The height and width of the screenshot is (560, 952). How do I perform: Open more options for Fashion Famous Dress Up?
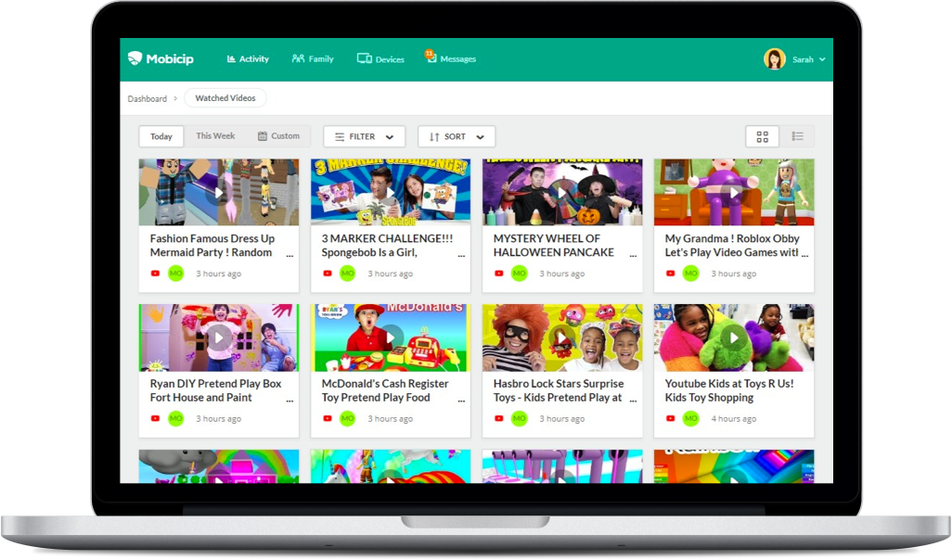pos(289,255)
